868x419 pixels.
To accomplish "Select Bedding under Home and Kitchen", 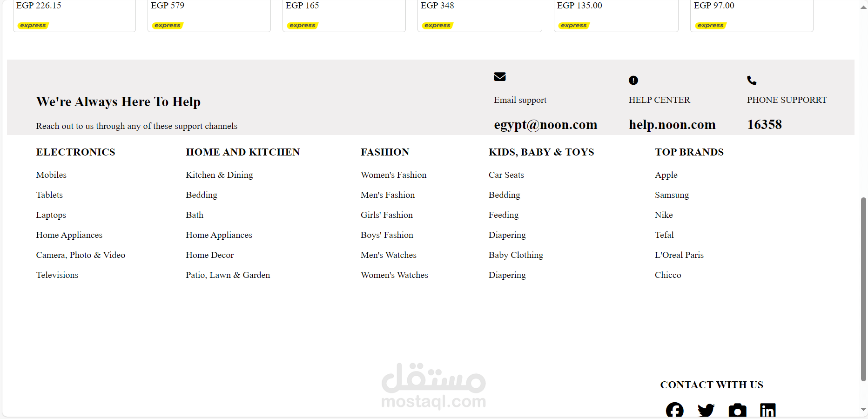I will coord(202,195).
